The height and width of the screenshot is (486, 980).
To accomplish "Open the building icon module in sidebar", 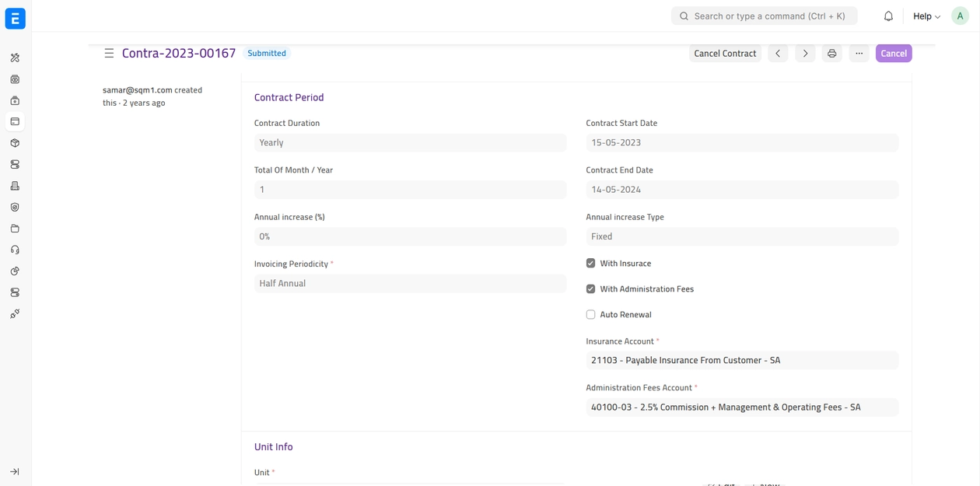I will (x=15, y=186).
